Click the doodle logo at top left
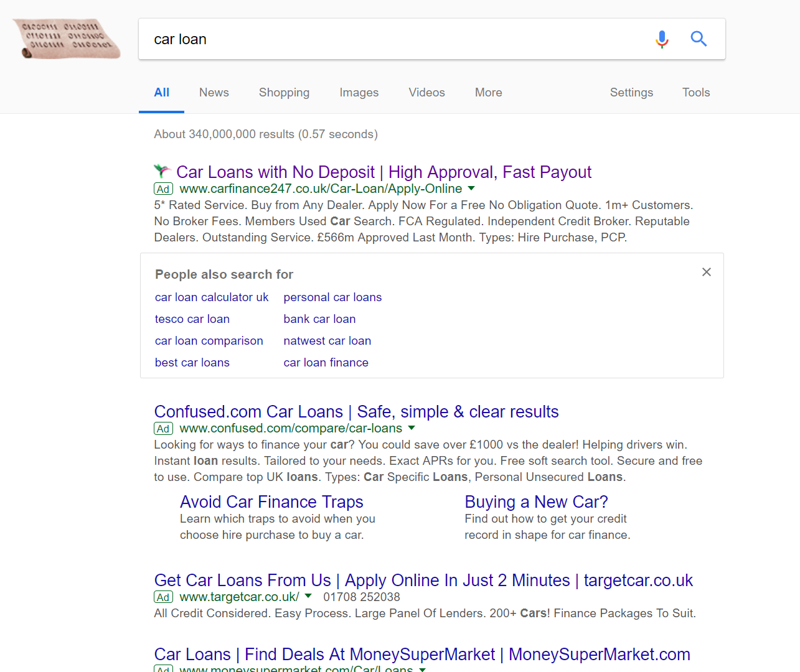Screen dimensions: 800x672 pyautogui.click(x=67, y=39)
